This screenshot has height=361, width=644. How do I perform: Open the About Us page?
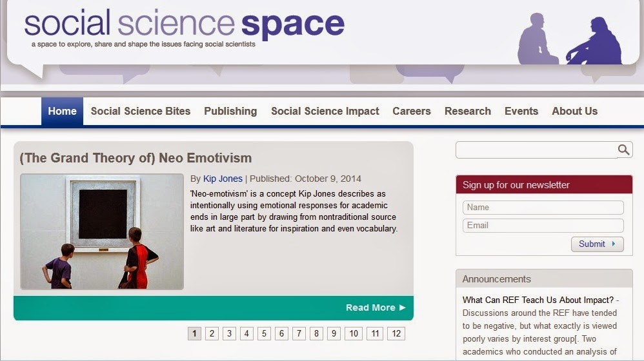(x=574, y=111)
